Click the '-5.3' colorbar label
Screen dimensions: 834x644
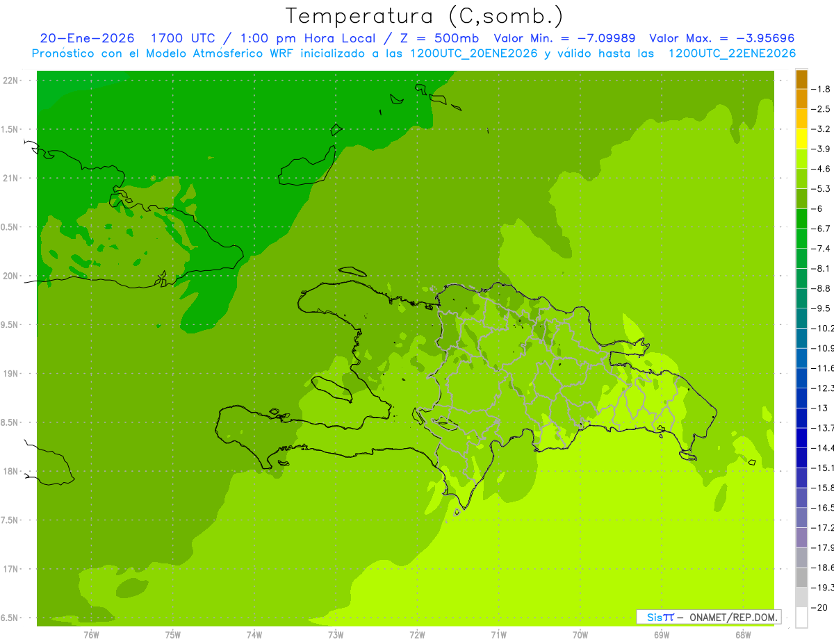(822, 189)
